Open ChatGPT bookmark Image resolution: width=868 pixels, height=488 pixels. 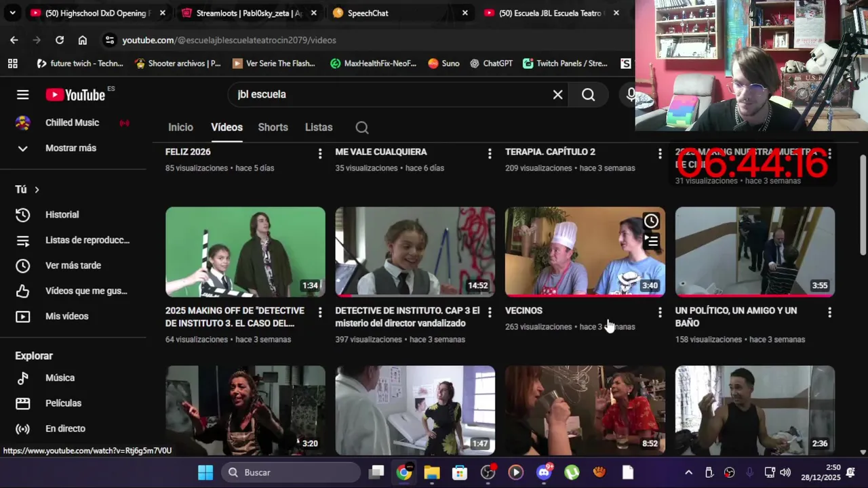(491, 63)
